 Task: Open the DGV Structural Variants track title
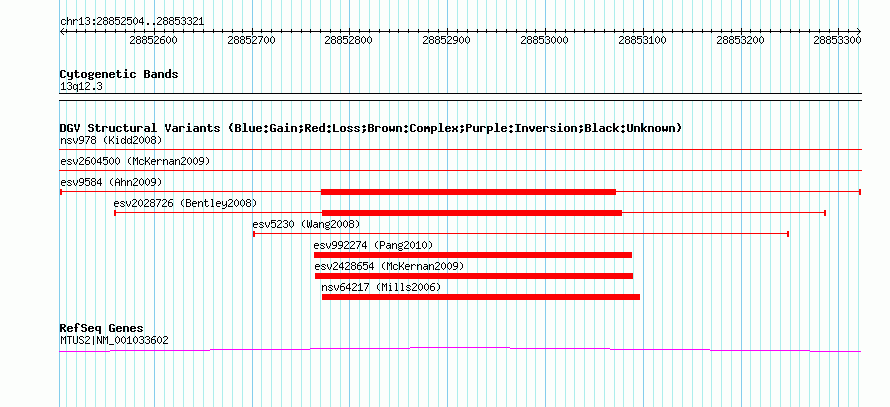pos(371,128)
